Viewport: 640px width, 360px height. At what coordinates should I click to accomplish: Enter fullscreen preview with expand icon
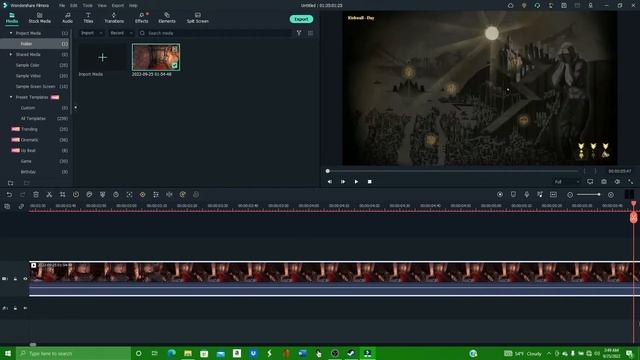[x=631, y=182]
